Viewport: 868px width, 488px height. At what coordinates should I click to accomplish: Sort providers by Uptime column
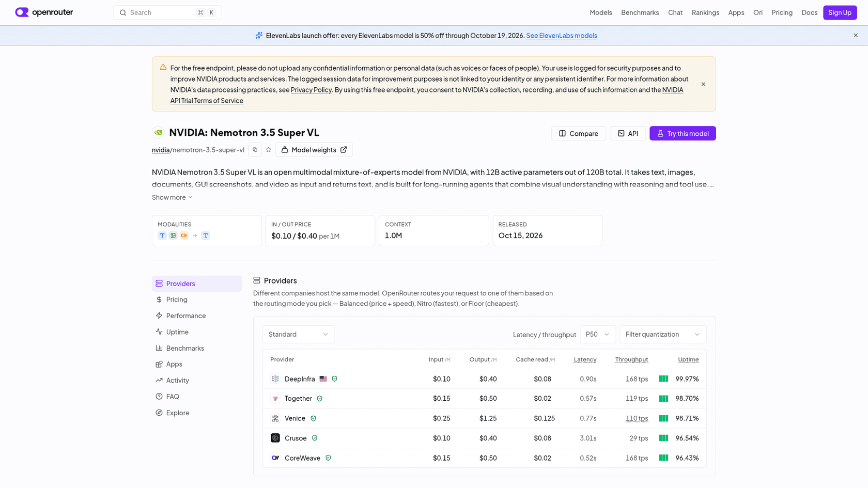pos(688,359)
